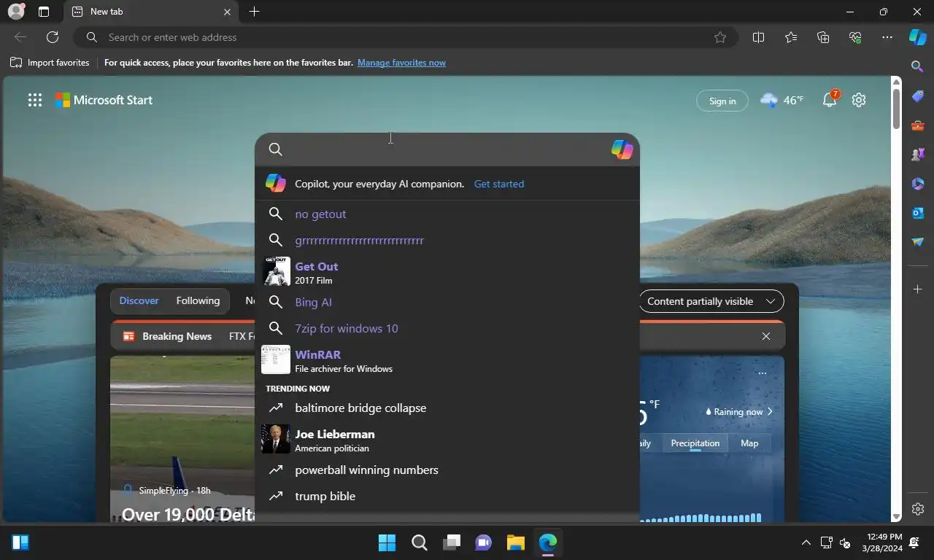Show hidden system tray icons chevron
The width and height of the screenshot is (934, 560).
point(806,542)
